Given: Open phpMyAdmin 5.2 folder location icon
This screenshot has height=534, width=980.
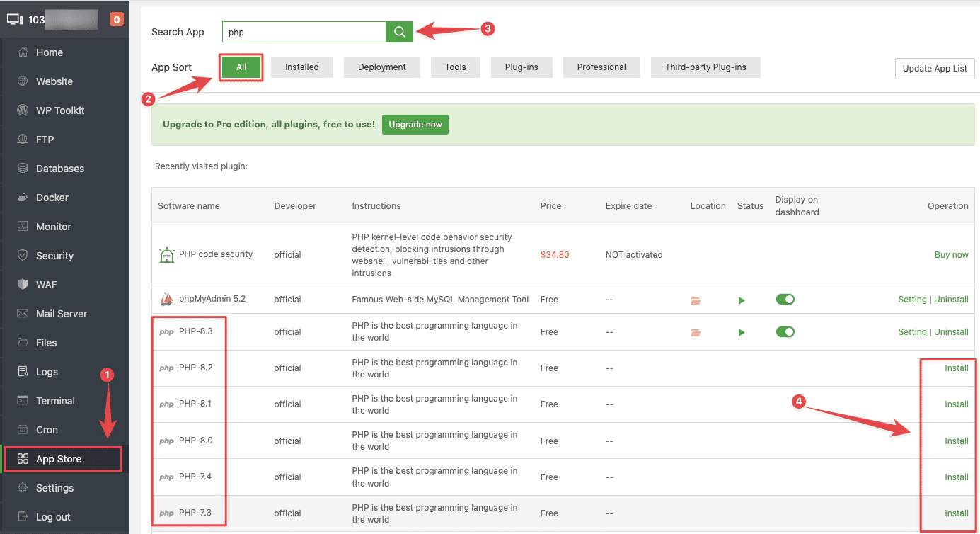Looking at the screenshot, I should pyautogui.click(x=696, y=300).
